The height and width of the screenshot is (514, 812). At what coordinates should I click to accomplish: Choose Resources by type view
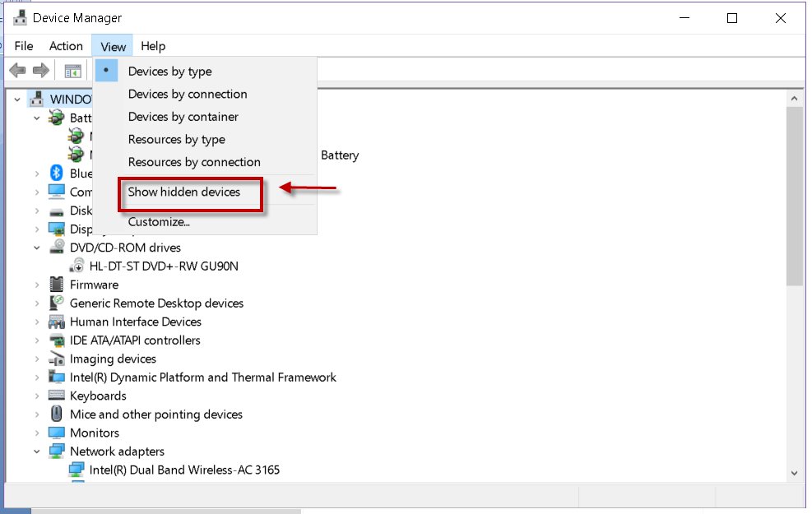click(177, 139)
